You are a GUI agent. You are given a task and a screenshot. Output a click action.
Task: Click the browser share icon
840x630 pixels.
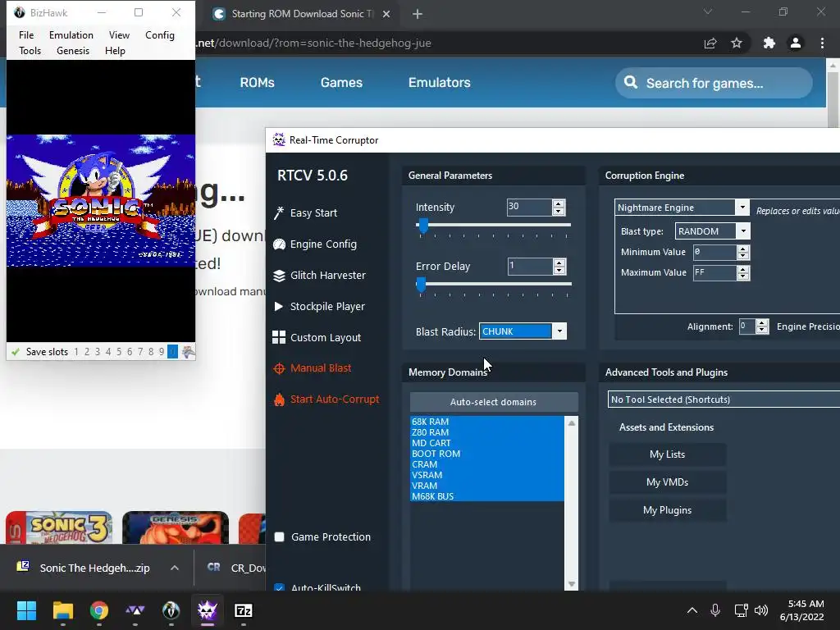pos(710,43)
